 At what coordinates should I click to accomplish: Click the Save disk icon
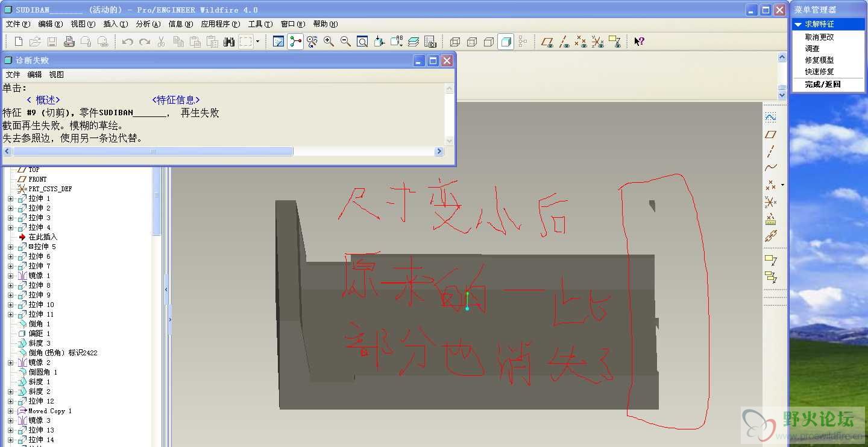(x=52, y=42)
